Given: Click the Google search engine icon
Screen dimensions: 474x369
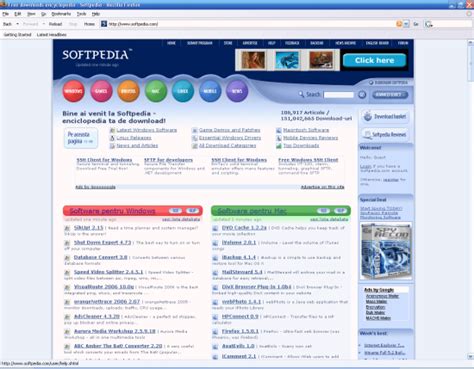Looking at the screenshot, I should (x=429, y=24).
